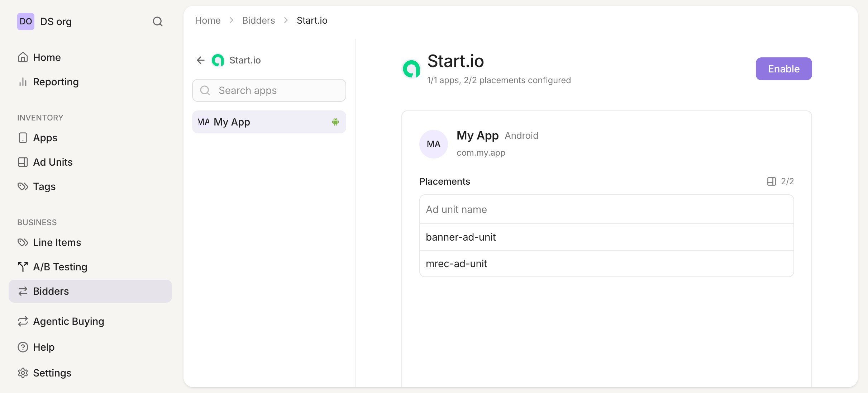The height and width of the screenshot is (393, 868).
Task: Click the Bidders arrows icon
Action: pos(23,291)
